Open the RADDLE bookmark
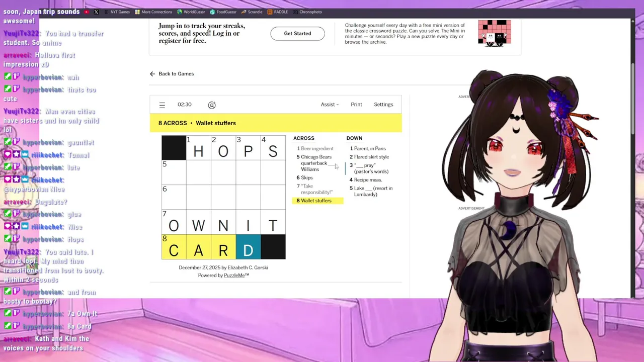Viewport: 644px width, 362px height. click(278, 12)
